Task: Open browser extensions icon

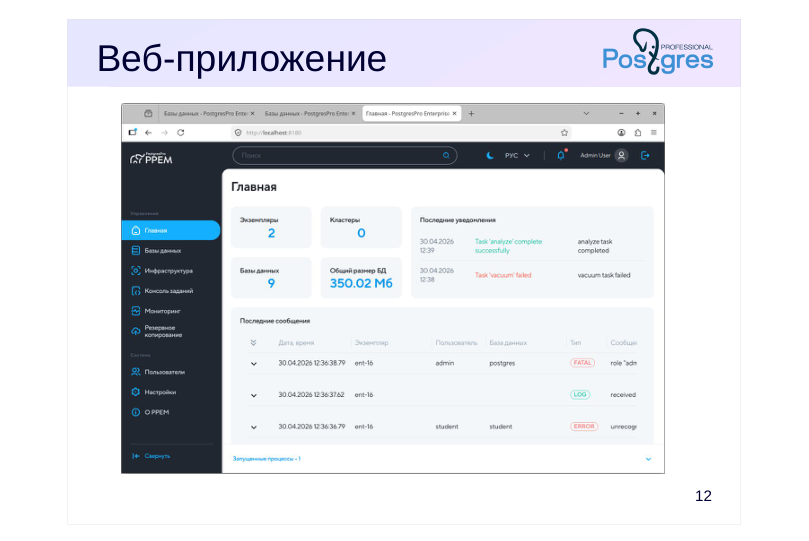Action: click(x=638, y=133)
